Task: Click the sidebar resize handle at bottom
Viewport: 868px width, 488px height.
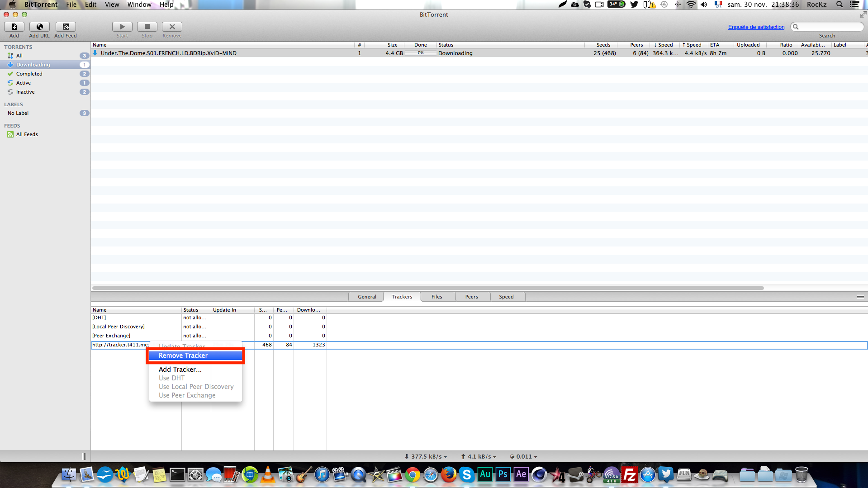Action: point(84,456)
